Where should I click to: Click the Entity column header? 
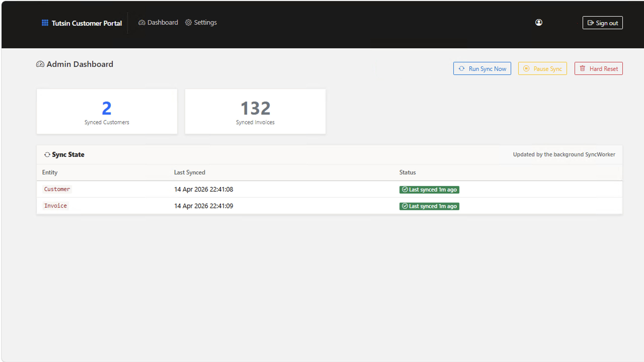coord(50,172)
